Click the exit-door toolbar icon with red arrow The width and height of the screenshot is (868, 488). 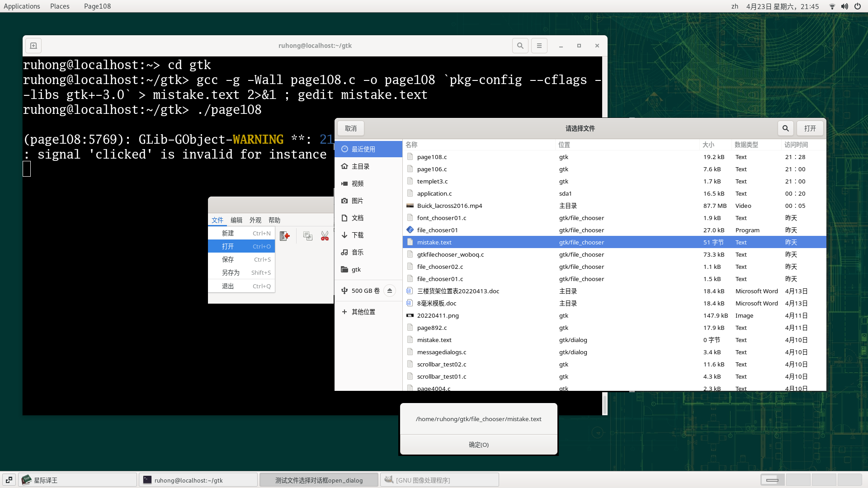(x=284, y=236)
